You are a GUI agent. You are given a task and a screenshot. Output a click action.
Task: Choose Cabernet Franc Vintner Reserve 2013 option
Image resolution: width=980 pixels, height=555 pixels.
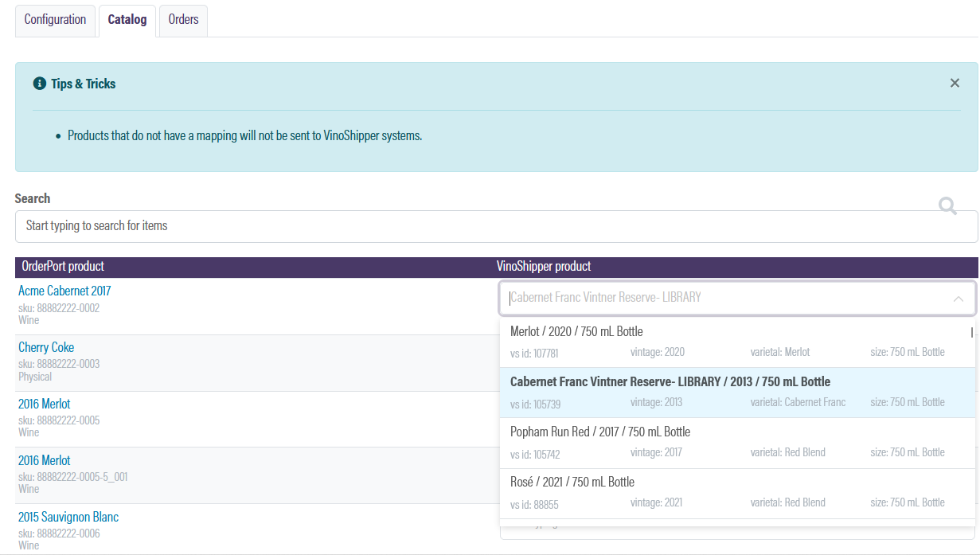[737, 392]
